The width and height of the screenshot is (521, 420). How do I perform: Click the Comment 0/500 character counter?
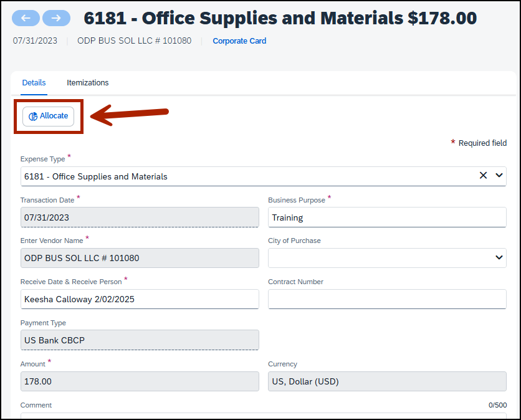[497, 405]
